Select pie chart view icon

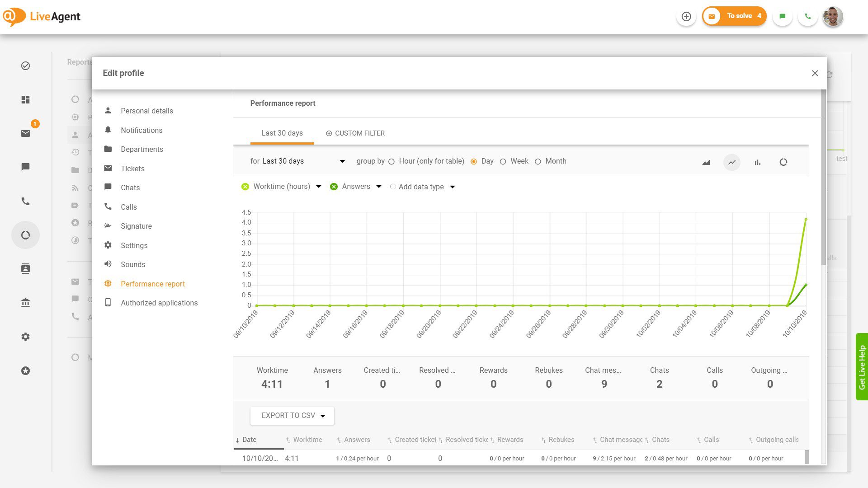783,162
